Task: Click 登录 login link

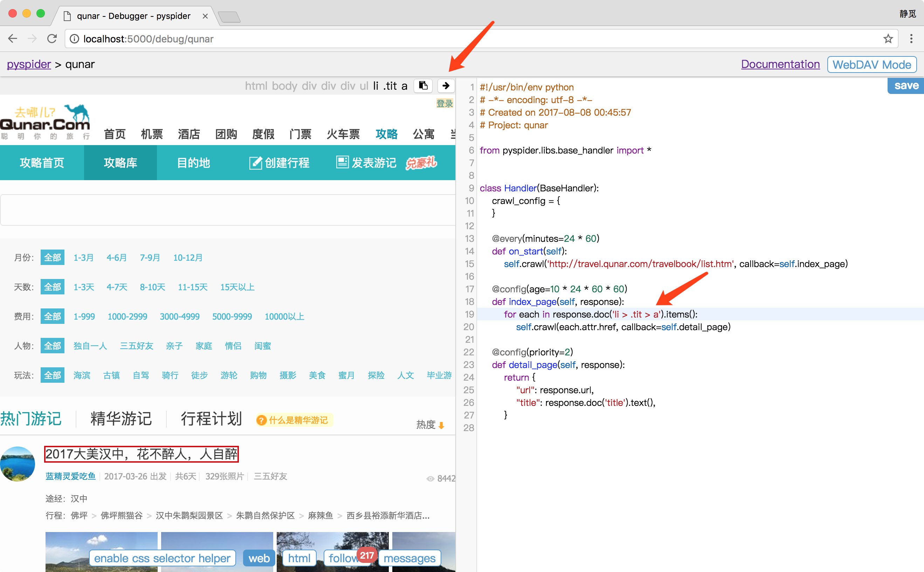Action: coord(444,103)
